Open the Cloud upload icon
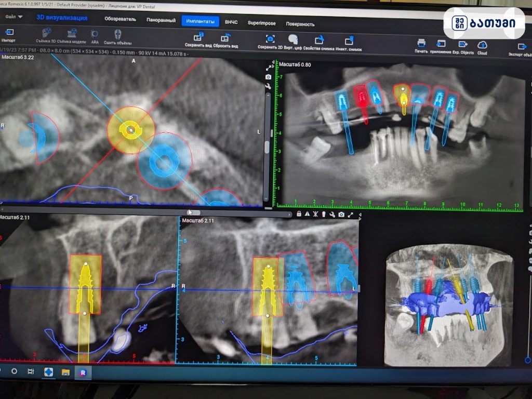532x399 pixels. coord(482,45)
